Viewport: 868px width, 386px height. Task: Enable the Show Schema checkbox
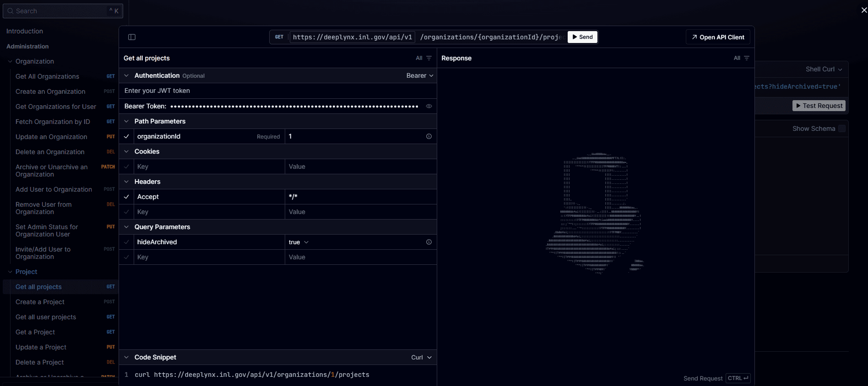click(841, 129)
